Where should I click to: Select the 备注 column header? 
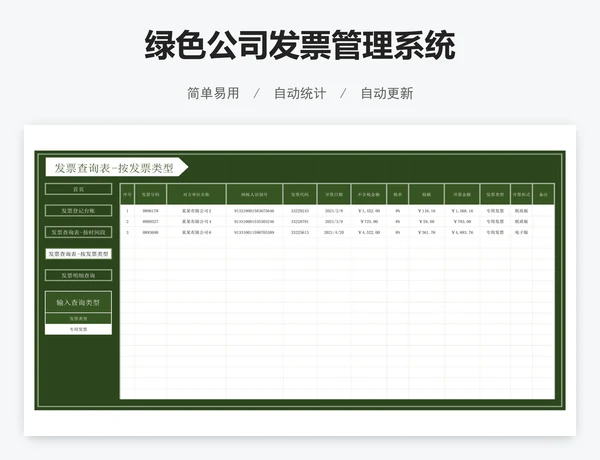pyautogui.click(x=543, y=194)
